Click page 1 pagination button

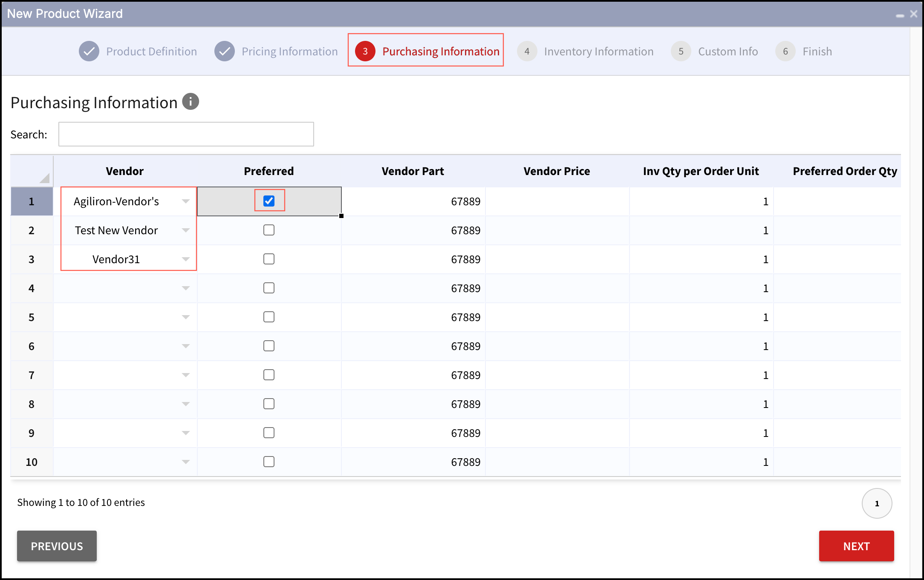click(x=877, y=503)
